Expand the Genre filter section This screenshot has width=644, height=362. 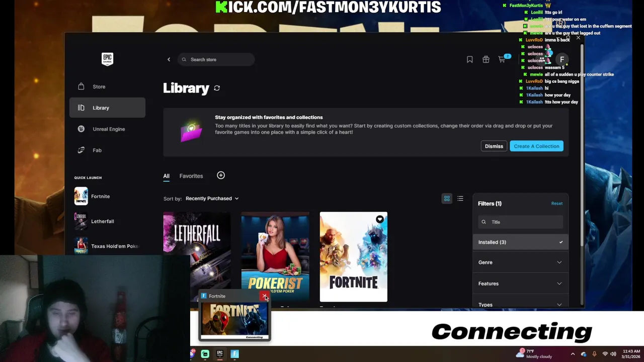521,262
